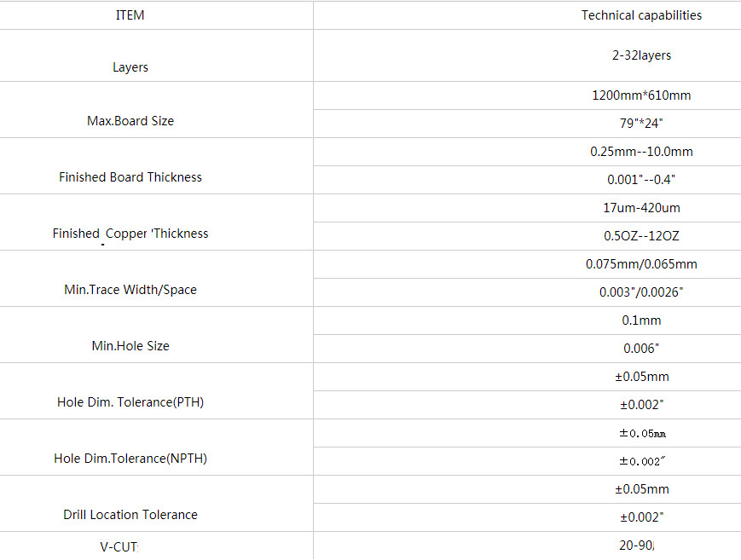Click the Technical capabilities header
Image resolution: width=741 pixels, height=560 pixels.
click(x=641, y=15)
